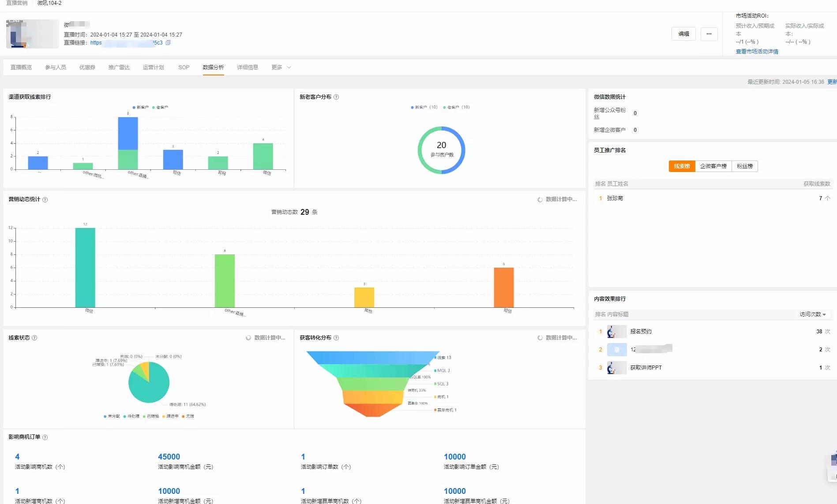Click 报名预约 content title

[641, 332]
